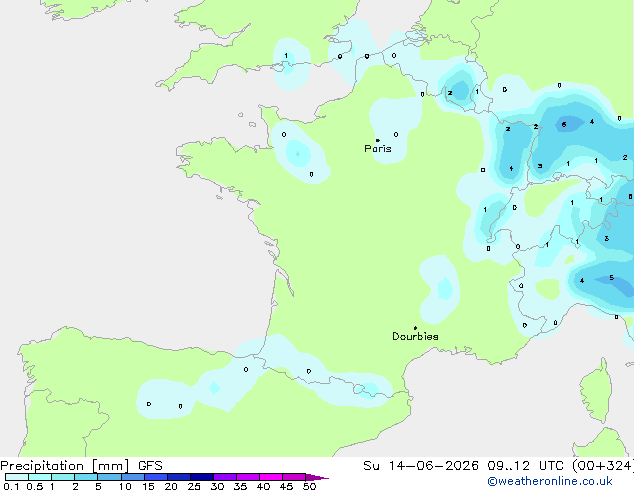Select the 40–45 mm magenta swatch

(x=271, y=477)
